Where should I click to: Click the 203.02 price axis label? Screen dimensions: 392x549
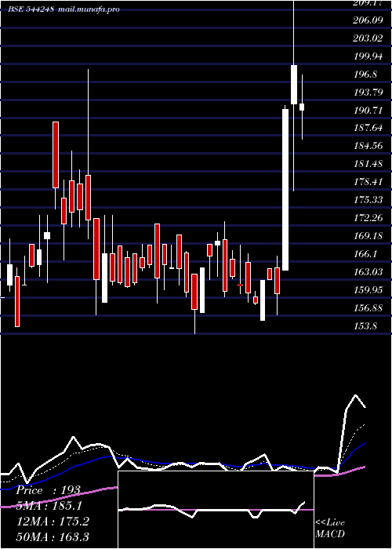click(x=368, y=38)
